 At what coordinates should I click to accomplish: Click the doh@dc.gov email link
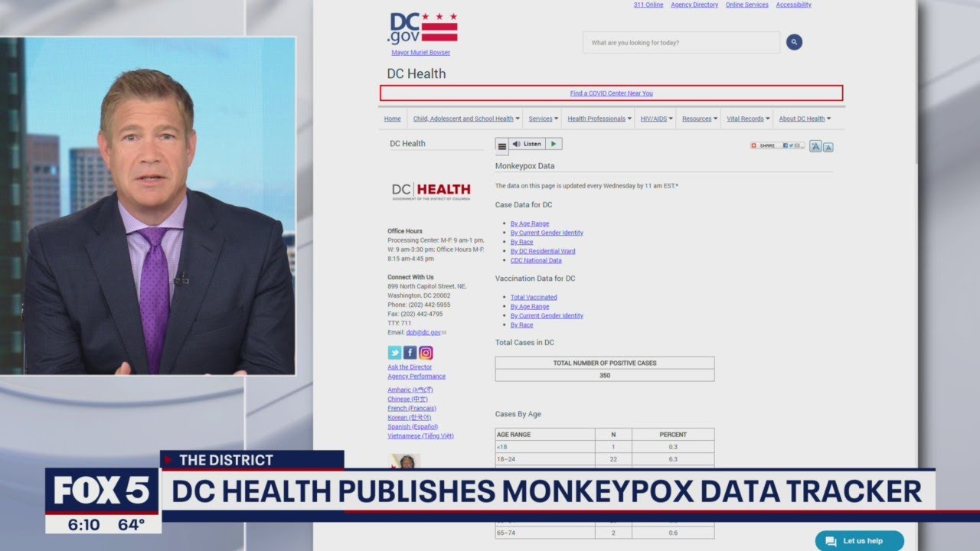tap(423, 332)
